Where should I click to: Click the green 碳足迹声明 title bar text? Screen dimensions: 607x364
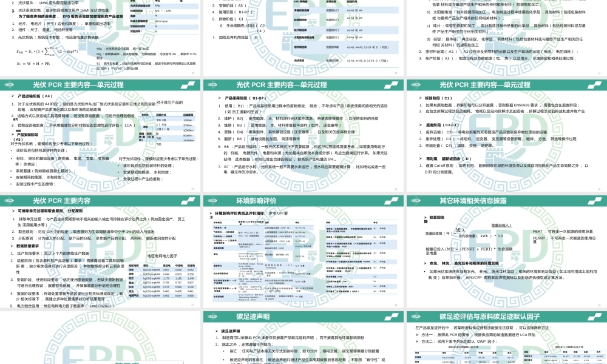pyautogui.click(x=253, y=317)
